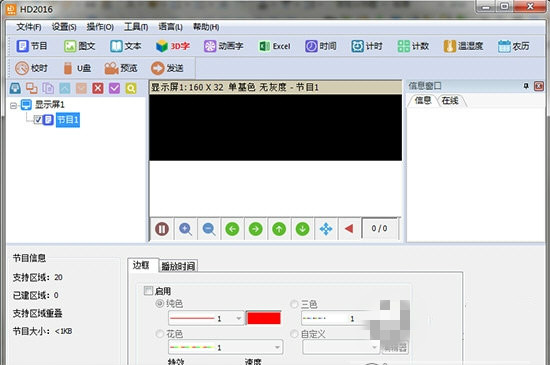550x365 pixels.
Task: Click the first blue icon in tree toolbar
Action: click(15, 88)
